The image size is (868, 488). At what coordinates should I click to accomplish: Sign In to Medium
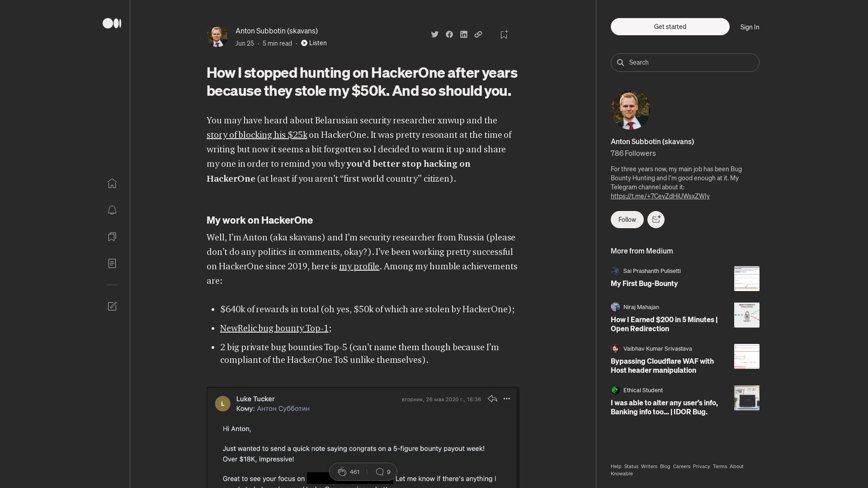(x=749, y=27)
